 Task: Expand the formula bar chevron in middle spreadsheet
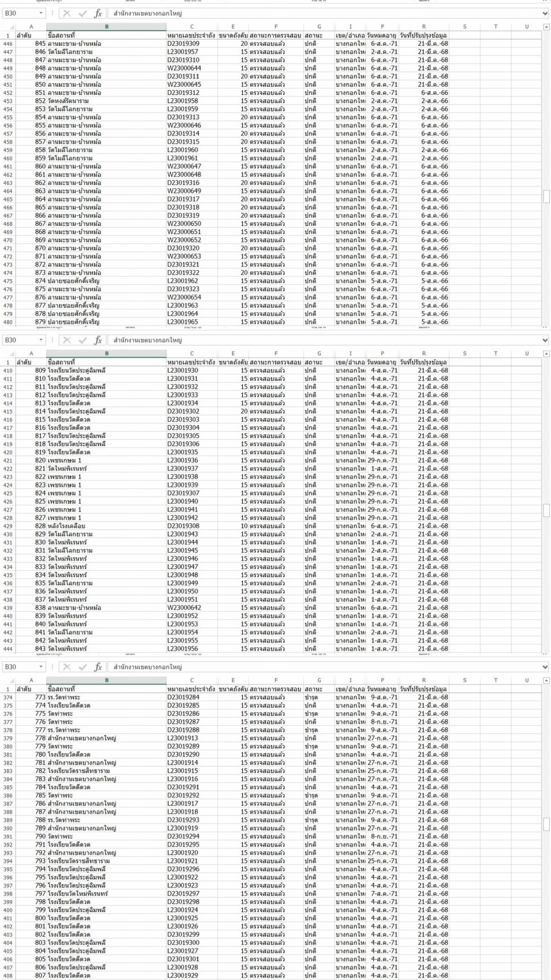coord(545,340)
